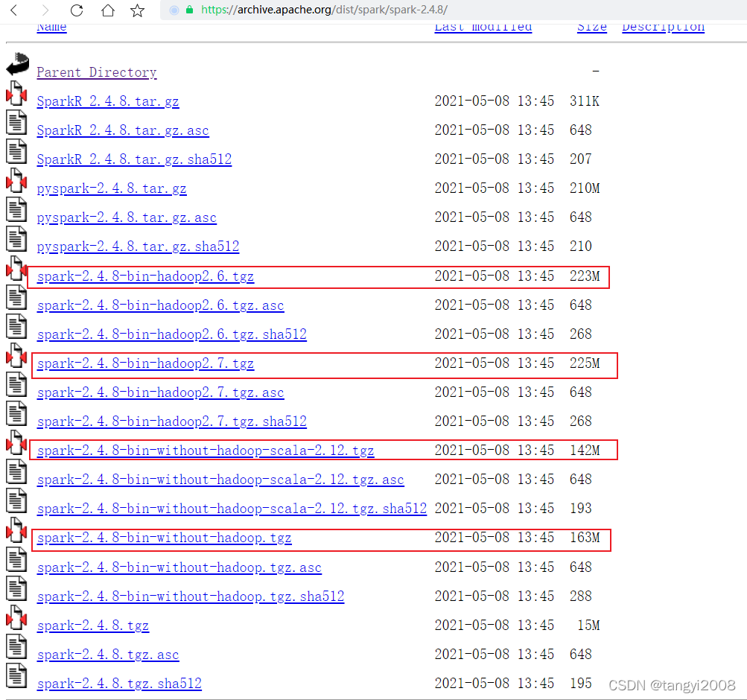The image size is (747, 700).
Task: Open spark-2.4.8-bin-without-hadoop-scala-2.12.tgz.sha512 link
Action: pyautogui.click(x=232, y=509)
